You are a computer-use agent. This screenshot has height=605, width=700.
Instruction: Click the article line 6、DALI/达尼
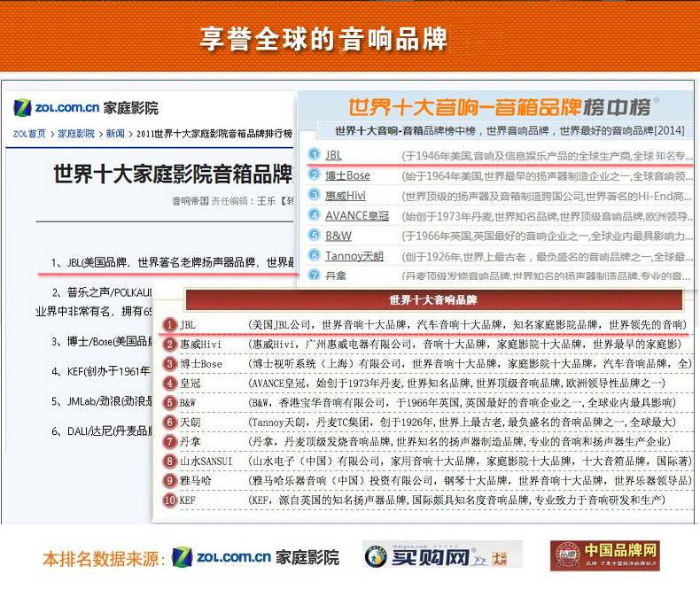click(102, 431)
